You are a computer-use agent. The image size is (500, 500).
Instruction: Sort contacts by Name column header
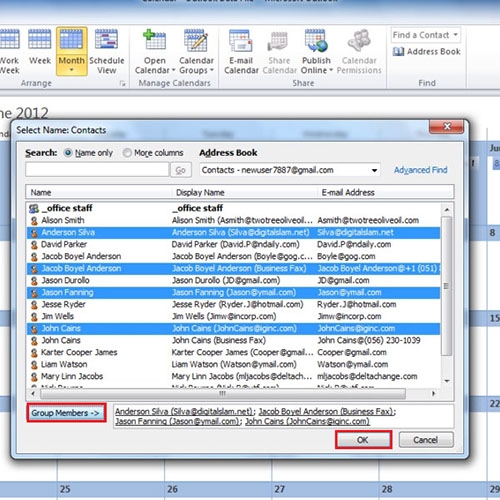click(x=99, y=192)
